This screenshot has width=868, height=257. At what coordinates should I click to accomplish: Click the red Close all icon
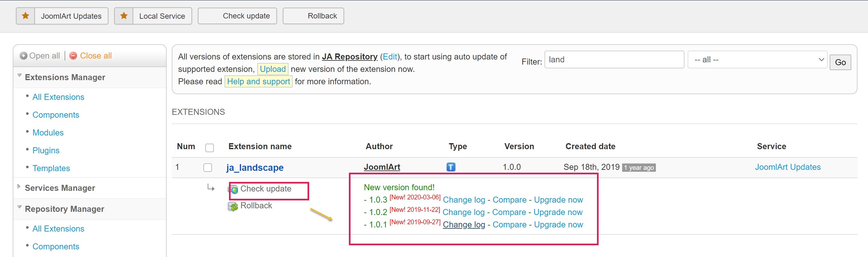coord(73,56)
